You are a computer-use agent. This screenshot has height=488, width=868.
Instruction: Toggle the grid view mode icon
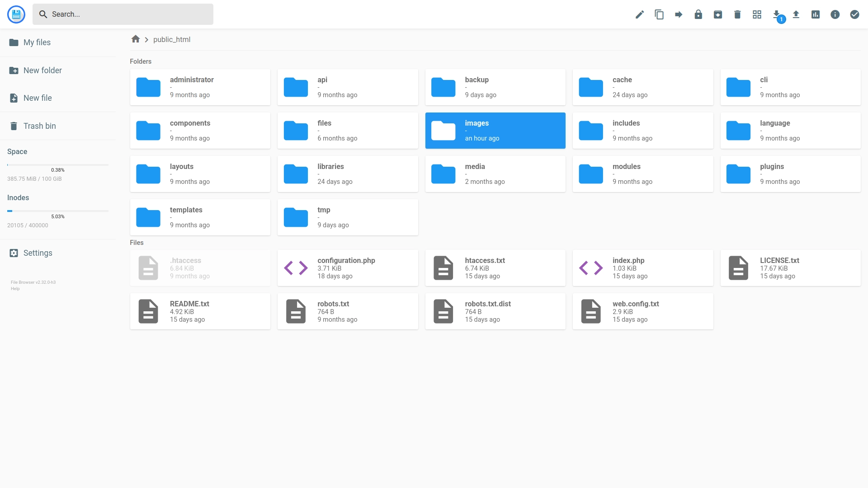point(757,14)
